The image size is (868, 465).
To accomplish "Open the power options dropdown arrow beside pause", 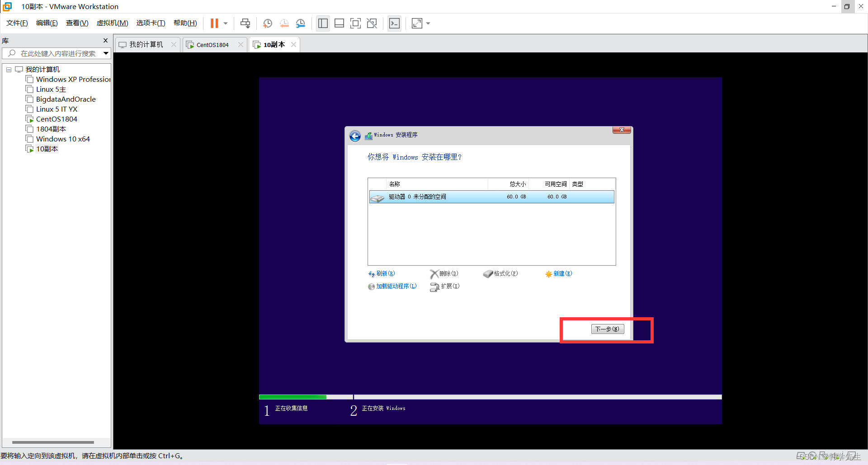I will point(226,23).
